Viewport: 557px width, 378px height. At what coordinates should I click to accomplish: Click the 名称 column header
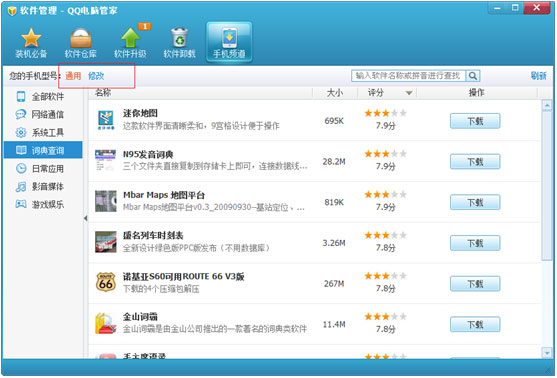[x=103, y=93]
